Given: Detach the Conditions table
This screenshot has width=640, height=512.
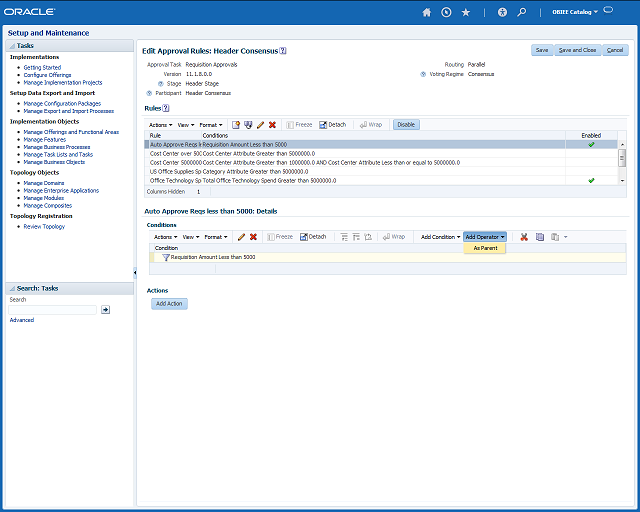Looking at the screenshot, I should click(313, 237).
